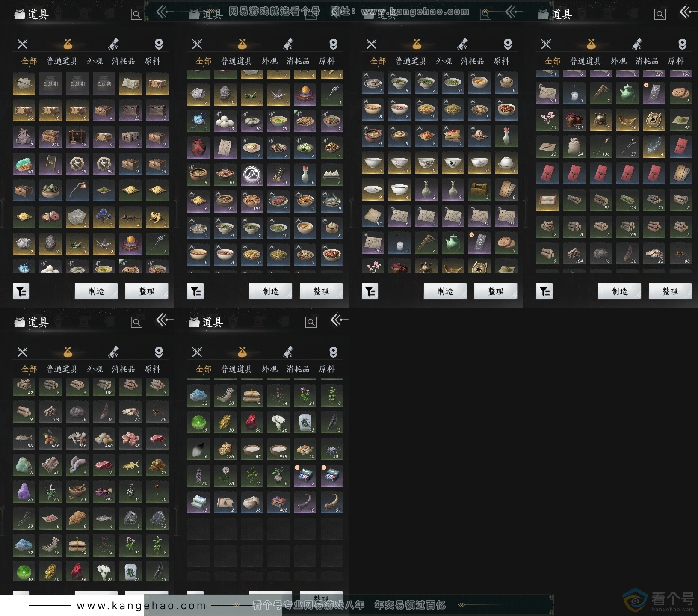The height and width of the screenshot is (616, 698).
Task: Select the white flower in bottom-right panel
Action: [x=278, y=423]
